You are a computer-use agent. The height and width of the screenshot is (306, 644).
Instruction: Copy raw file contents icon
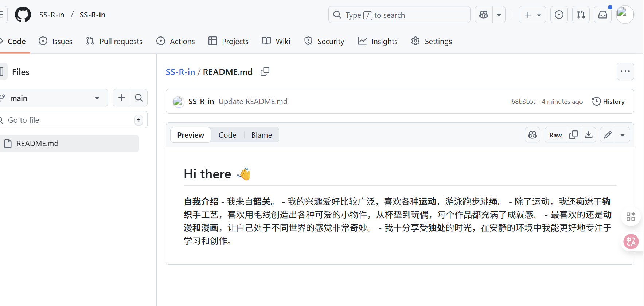coord(574,135)
